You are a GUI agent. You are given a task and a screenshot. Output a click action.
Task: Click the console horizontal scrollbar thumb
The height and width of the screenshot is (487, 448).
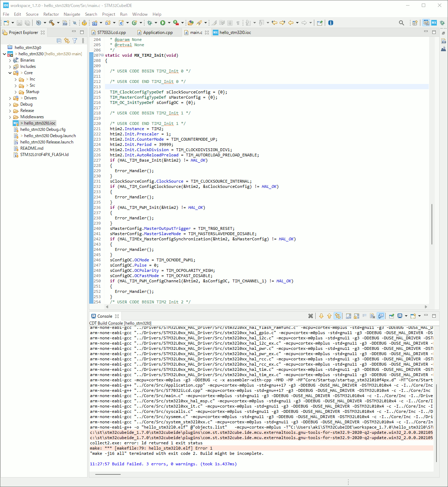click(108, 474)
